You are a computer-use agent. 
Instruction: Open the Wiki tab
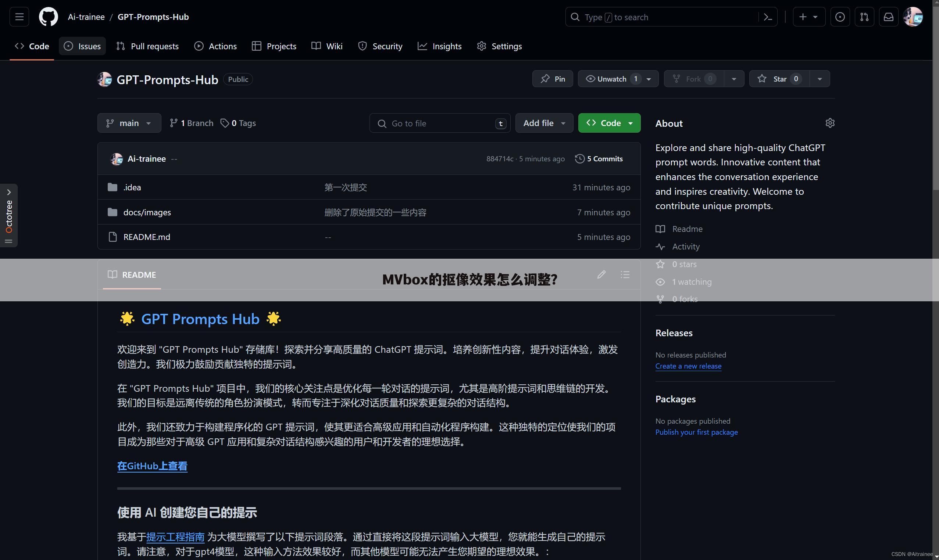(x=327, y=46)
